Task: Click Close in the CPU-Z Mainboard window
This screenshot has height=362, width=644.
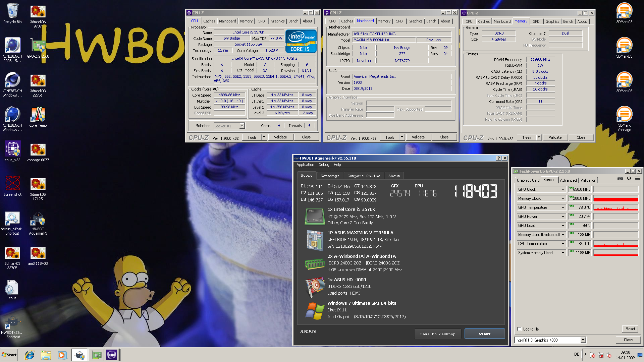Action: 444,137
